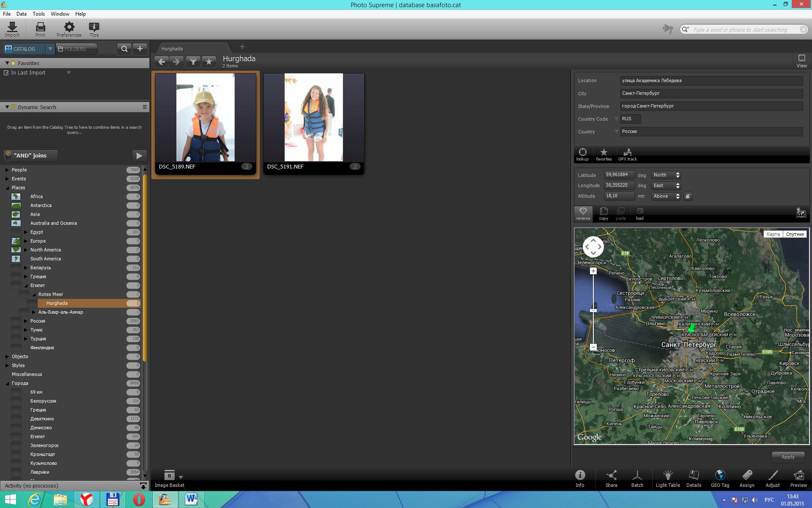812x508 pixels.
Task: Open Word from the taskbar
Action: [191, 500]
